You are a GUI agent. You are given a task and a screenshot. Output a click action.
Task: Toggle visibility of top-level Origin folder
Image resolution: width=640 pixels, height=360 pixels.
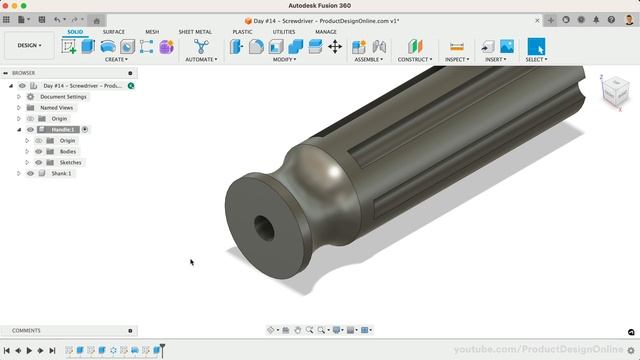coord(30,118)
